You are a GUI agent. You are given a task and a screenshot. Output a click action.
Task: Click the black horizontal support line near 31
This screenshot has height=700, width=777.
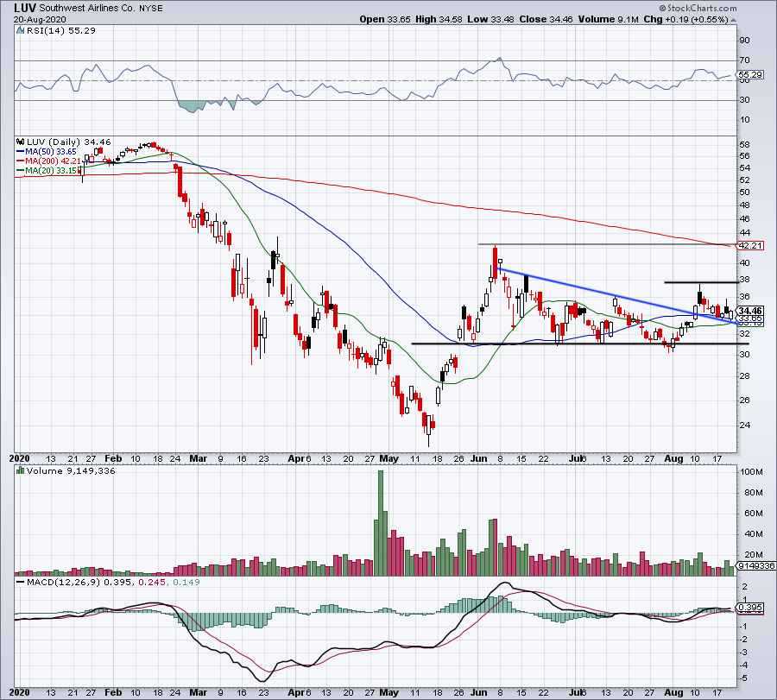(580, 344)
